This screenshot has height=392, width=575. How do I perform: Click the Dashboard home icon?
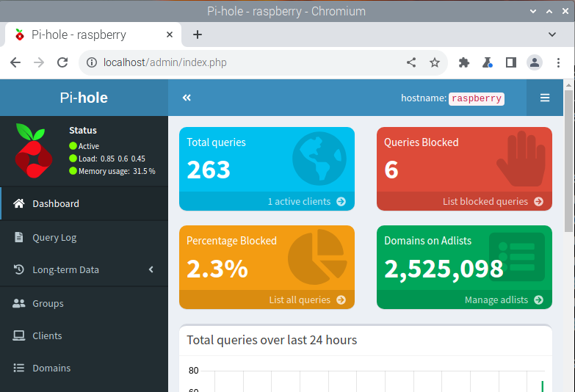(x=18, y=203)
